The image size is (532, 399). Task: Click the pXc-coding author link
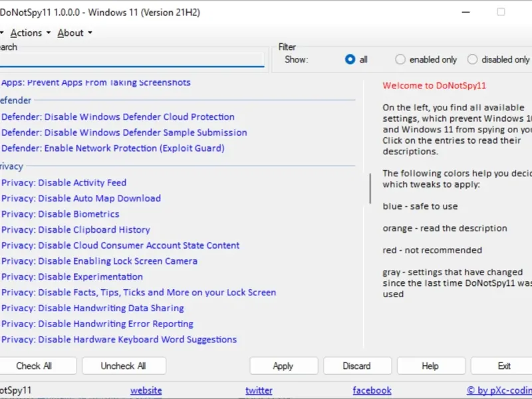(x=500, y=390)
